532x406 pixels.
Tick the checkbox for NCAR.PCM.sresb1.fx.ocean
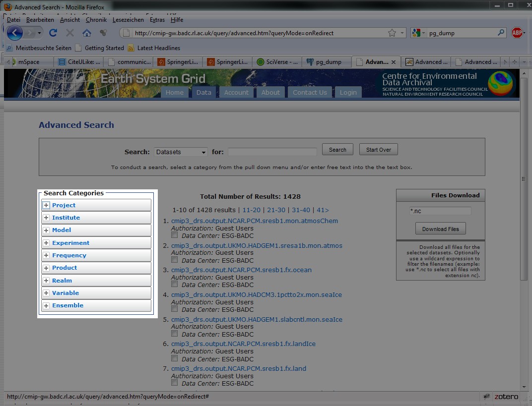point(174,284)
